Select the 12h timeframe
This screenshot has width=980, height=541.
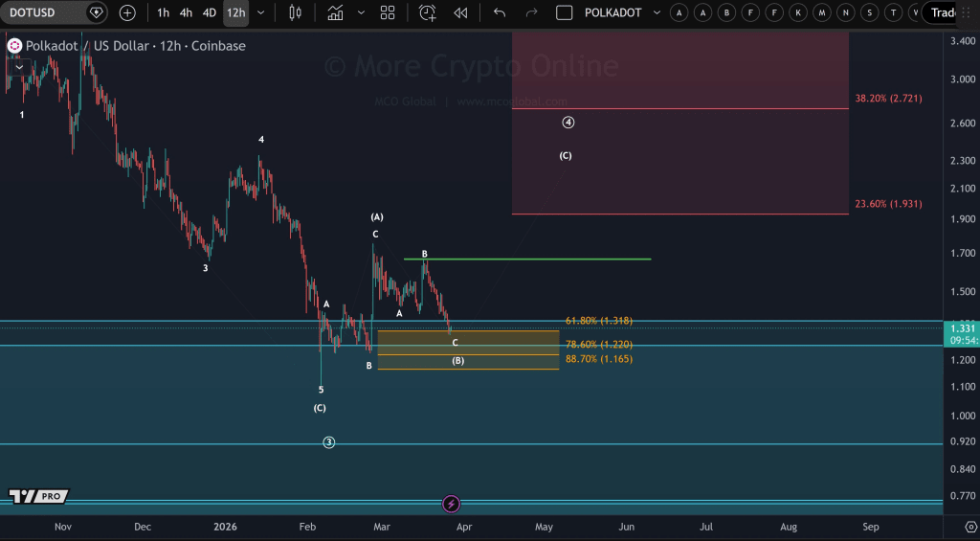click(235, 12)
